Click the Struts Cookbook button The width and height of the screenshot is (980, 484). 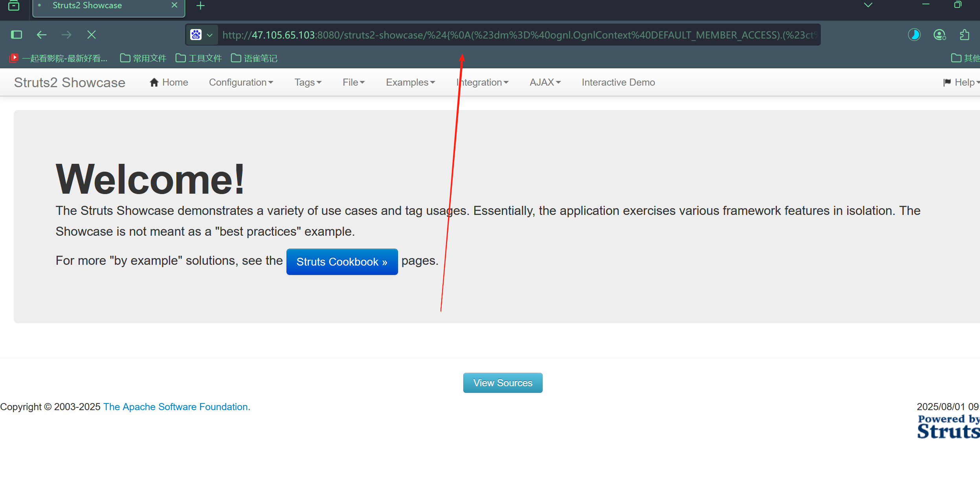tap(342, 262)
